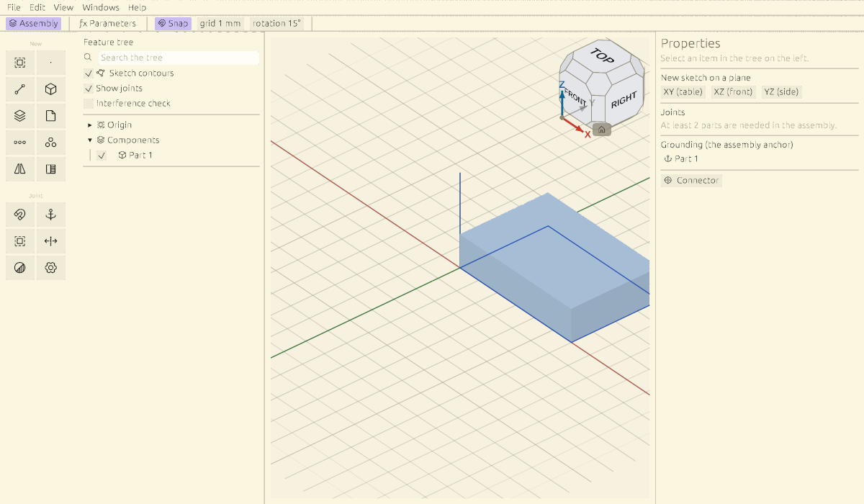This screenshot has height=504, width=864.
Task: Open the grid 1 mm setting
Action: (220, 24)
